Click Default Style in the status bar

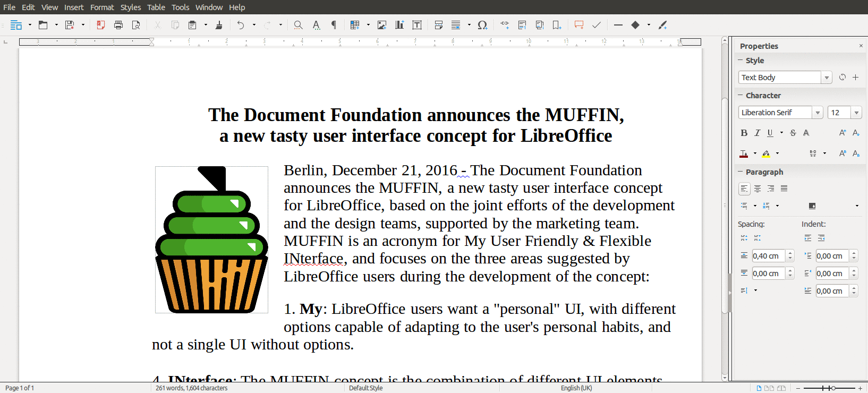(365, 388)
